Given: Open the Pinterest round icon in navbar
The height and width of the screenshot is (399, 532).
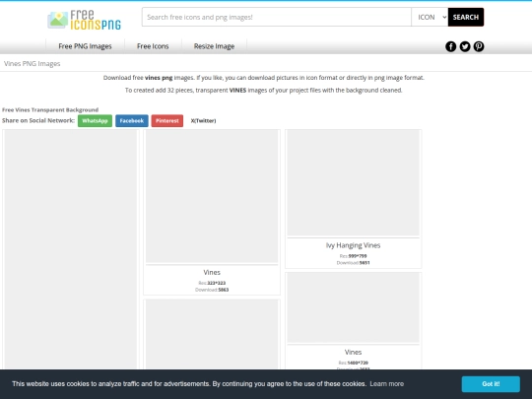Looking at the screenshot, I should [479, 46].
